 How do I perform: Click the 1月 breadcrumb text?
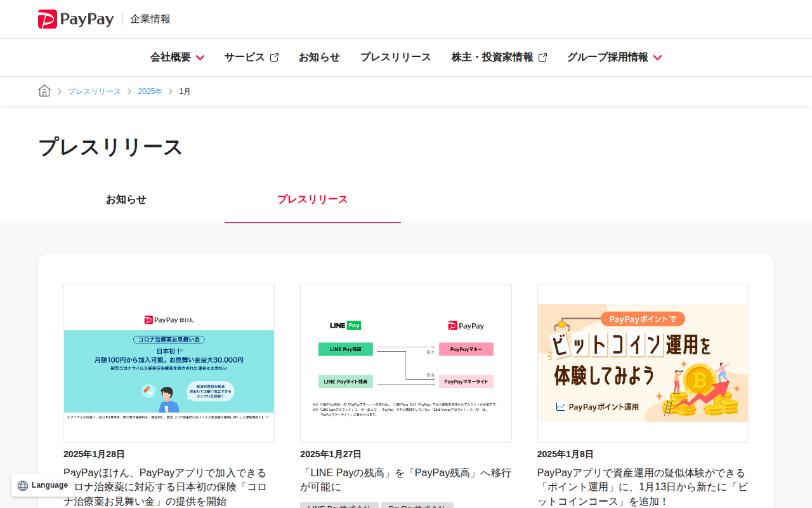pos(185,91)
